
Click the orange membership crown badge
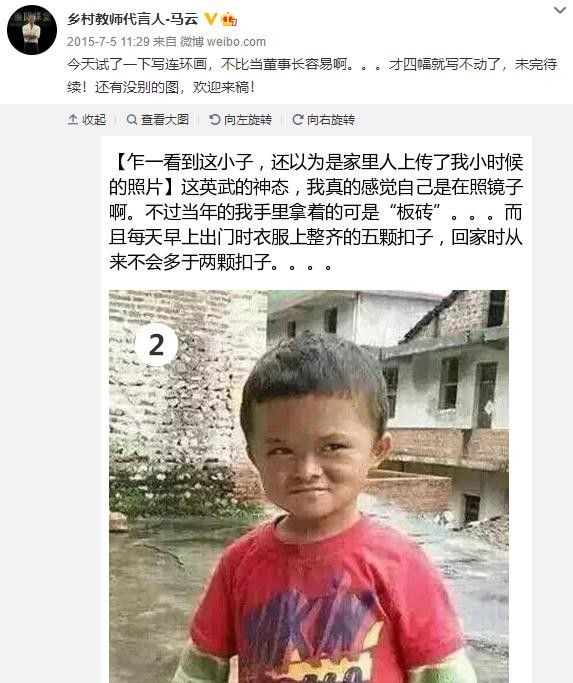point(229,19)
